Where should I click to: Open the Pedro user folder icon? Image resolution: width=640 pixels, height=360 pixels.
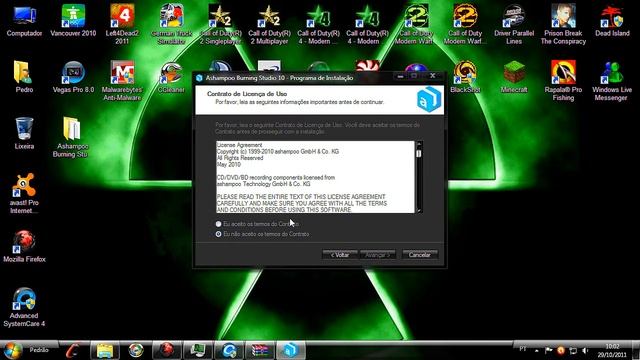coord(24,77)
